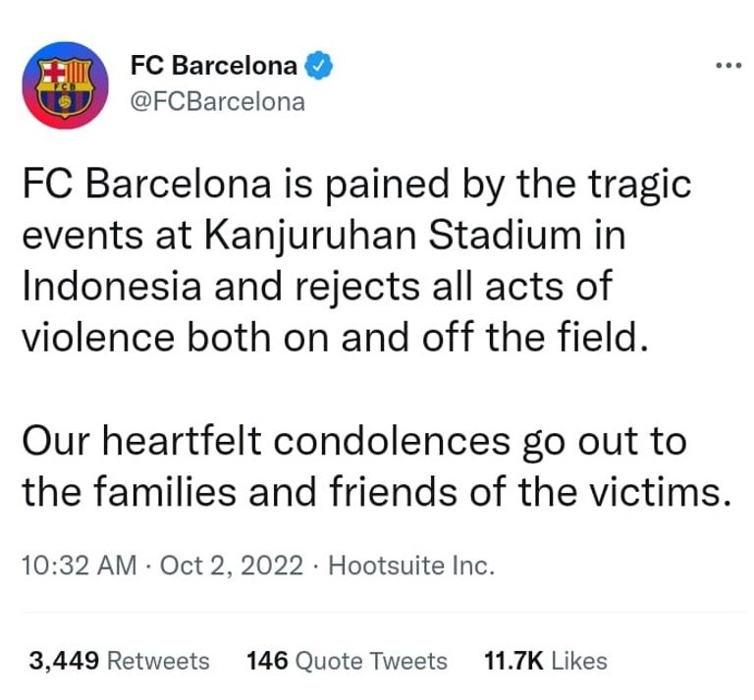The width and height of the screenshot is (754, 700).
Task: Open the FC Barcelona display name
Action: point(213,67)
